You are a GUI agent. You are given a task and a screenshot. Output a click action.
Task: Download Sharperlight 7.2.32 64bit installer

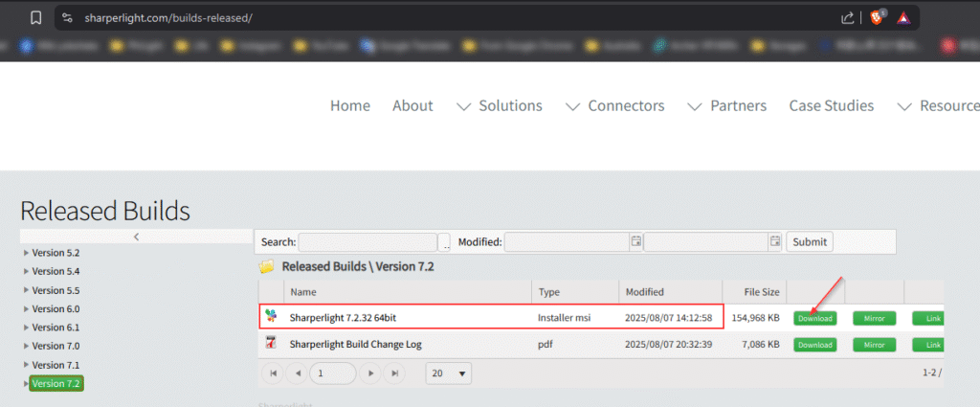[815, 318]
